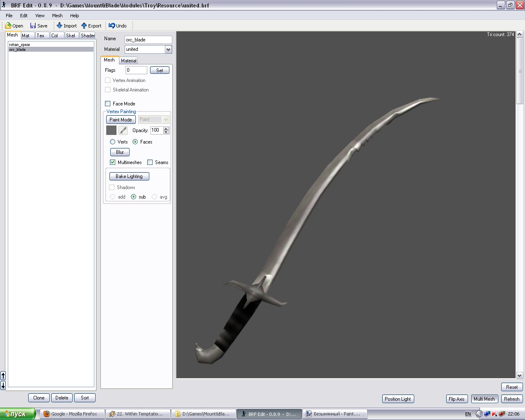The height and width of the screenshot is (420, 525).
Task: Click the viewport vertical scrollbar thumb
Action: (520, 71)
